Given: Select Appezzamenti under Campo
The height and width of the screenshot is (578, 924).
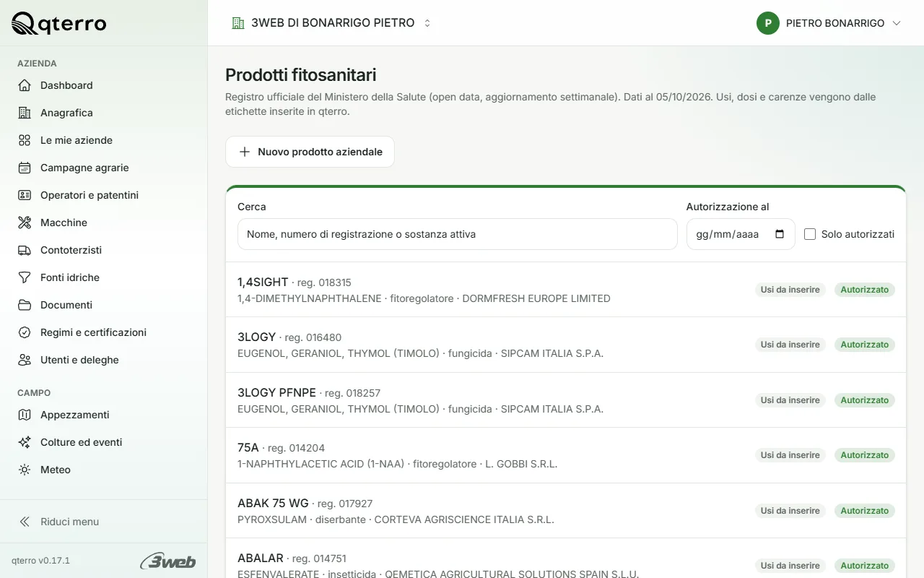Looking at the screenshot, I should pos(104,415).
